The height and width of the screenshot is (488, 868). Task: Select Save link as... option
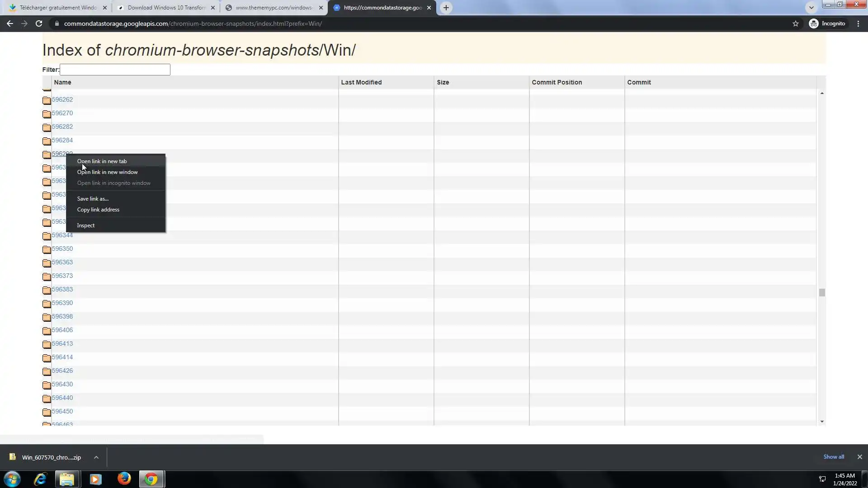[x=93, y=199]
